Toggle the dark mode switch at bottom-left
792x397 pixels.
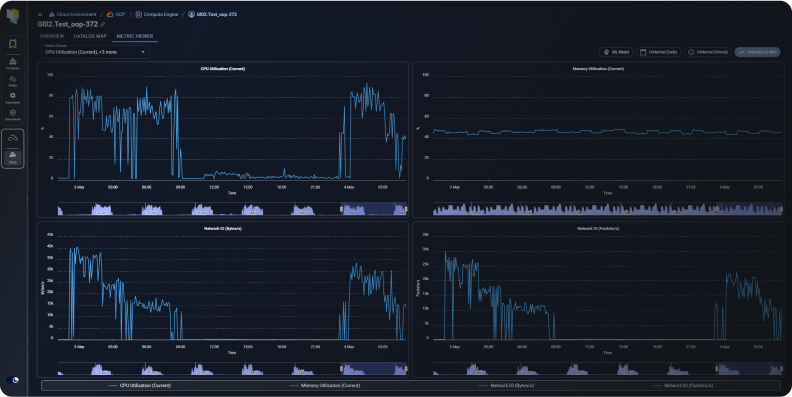[x=13, y=380]
